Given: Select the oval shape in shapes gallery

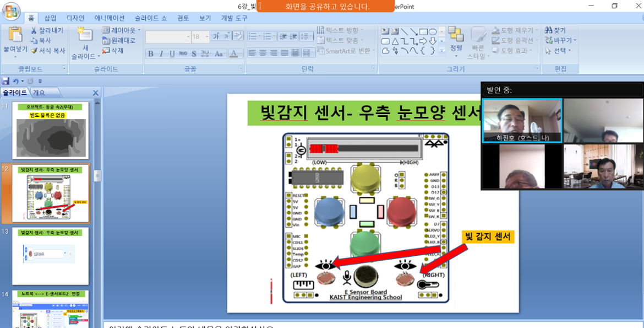Looking at the screenshot, I should pos(433,31).
